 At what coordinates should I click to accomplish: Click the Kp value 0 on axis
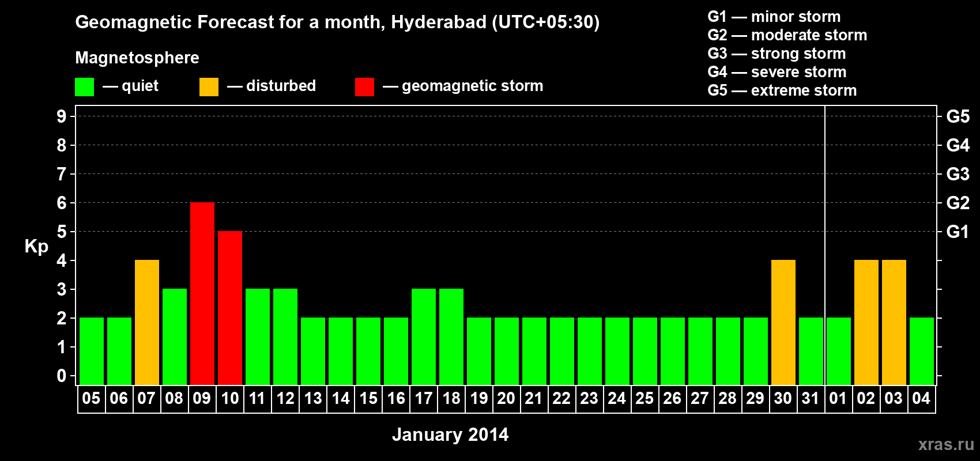point(62,376)
